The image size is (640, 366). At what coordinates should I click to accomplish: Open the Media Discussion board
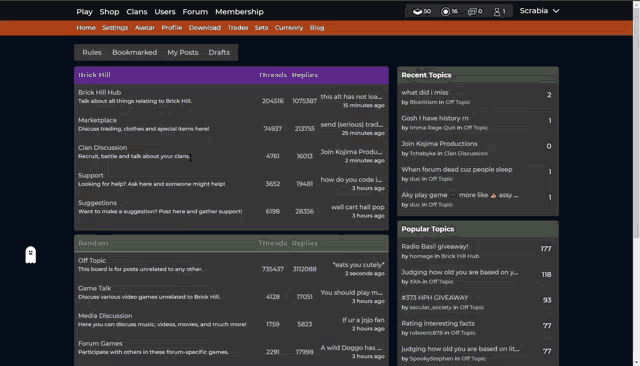(105, 316)
